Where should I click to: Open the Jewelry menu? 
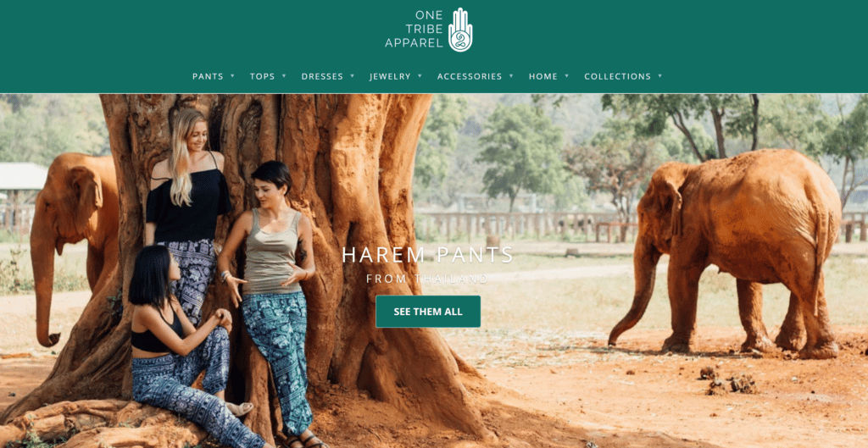(x=390, y=76)
